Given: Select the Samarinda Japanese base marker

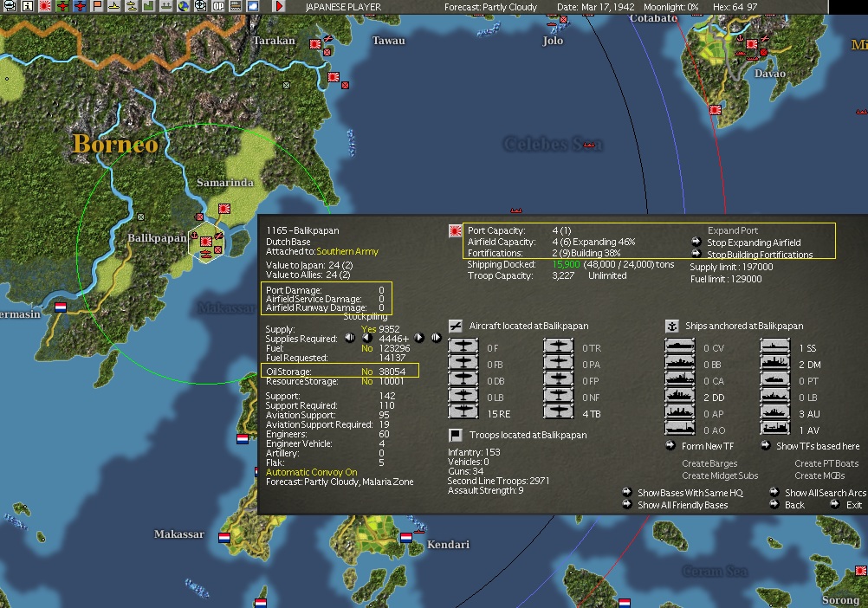Looking at the screenshot, I should coord(224,209).
